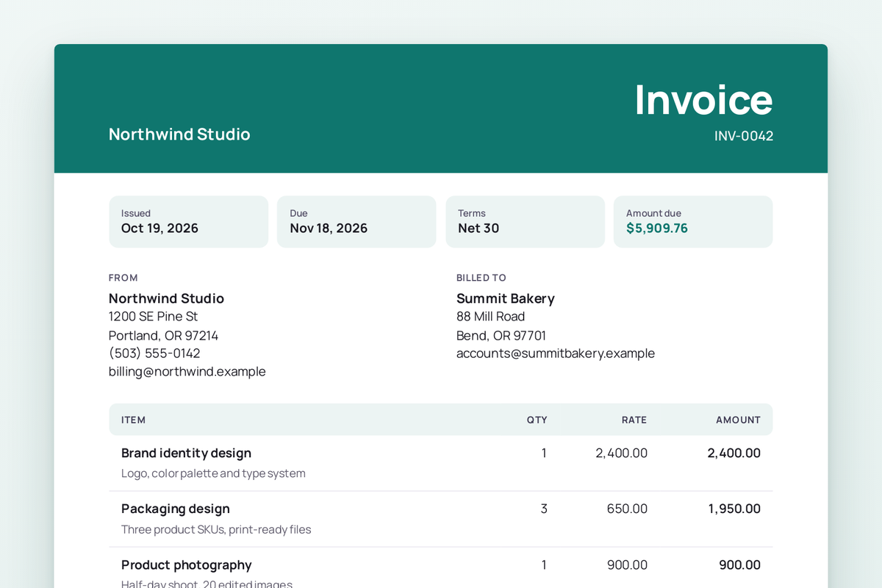Click the quantity 3 for Packaging design
882x588 pixels.
coord(544,509)
